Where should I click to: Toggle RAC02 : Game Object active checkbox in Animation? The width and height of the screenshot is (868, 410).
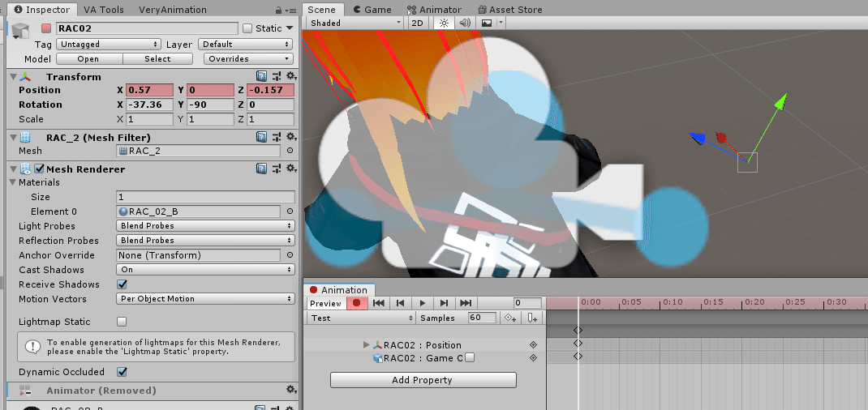click(470, 358)
